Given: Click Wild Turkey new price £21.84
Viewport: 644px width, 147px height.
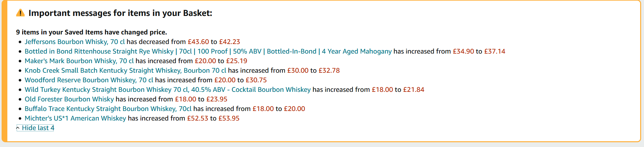Looking at the screenshot, I should coord(413,90).
